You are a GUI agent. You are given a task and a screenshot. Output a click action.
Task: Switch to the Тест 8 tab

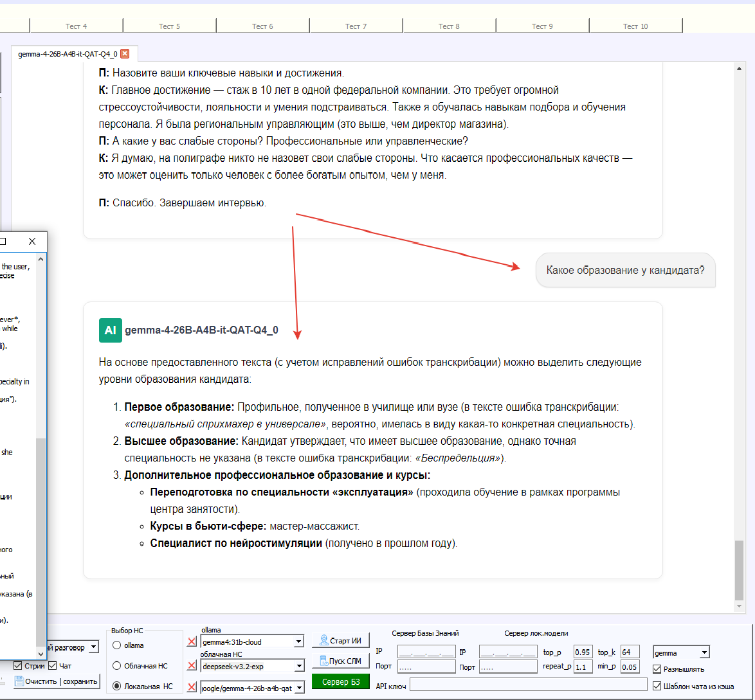449,26
